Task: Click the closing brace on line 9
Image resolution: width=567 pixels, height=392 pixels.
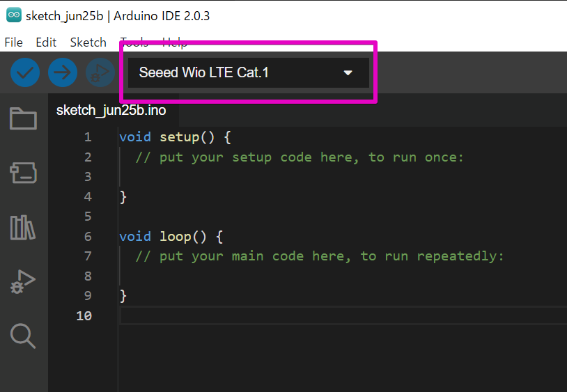Action: 123,296
